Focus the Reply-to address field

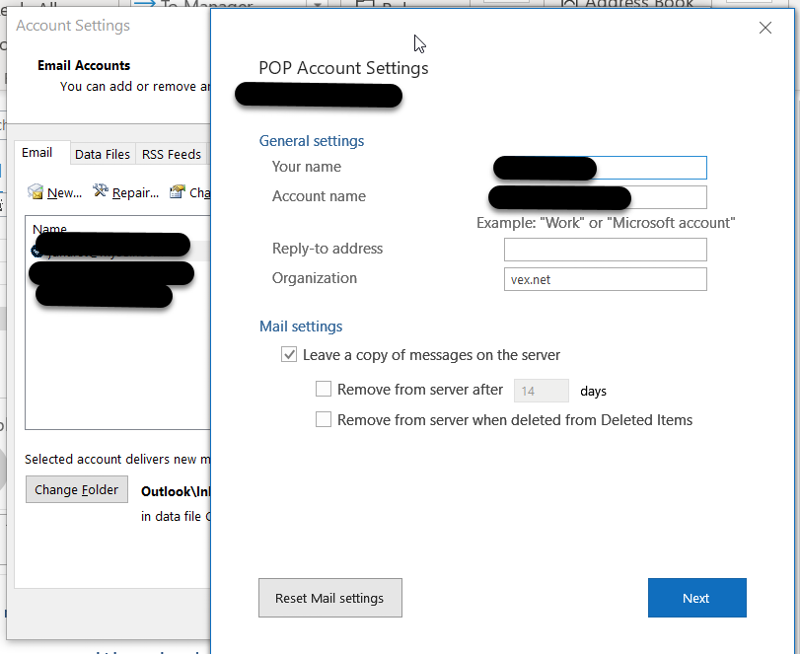pyautogui.click(x=605, y=249)
